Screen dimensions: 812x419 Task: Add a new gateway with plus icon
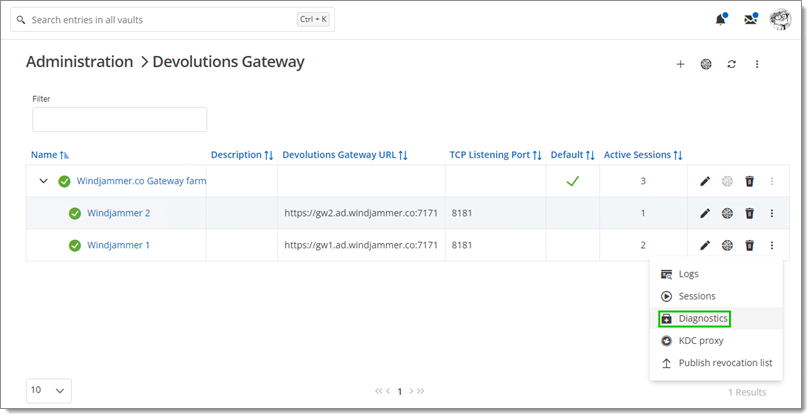point(680,64)
